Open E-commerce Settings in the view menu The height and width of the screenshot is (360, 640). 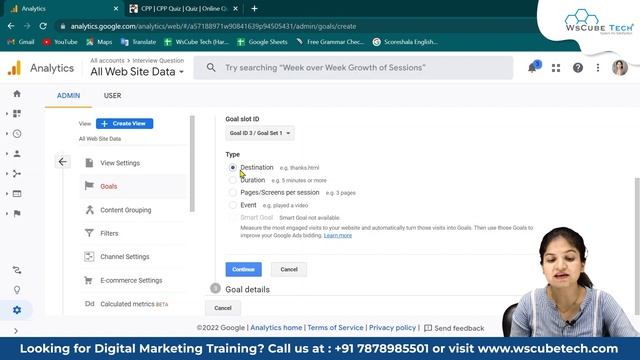[x=133, y=280]
